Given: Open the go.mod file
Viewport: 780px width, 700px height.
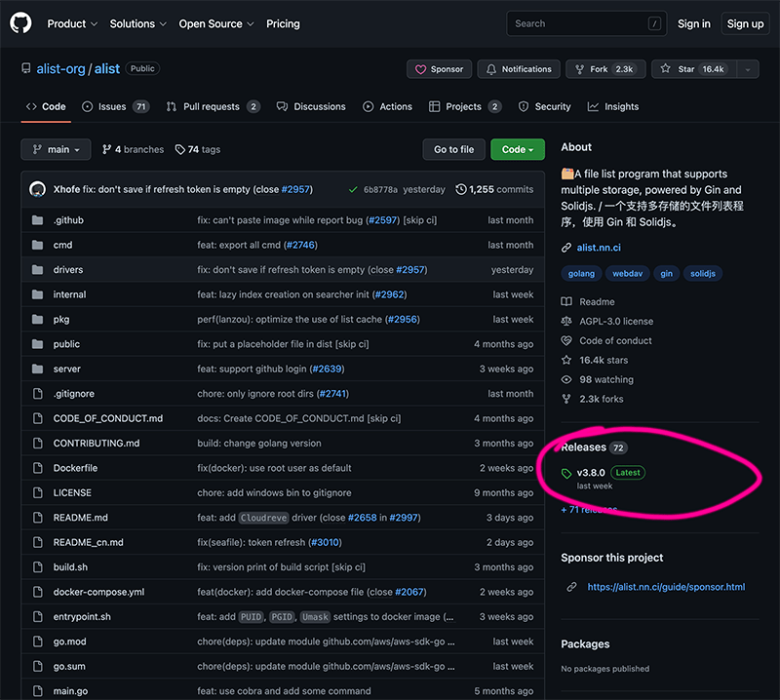Looking at the screenshot, I should (x=69, y=642).
